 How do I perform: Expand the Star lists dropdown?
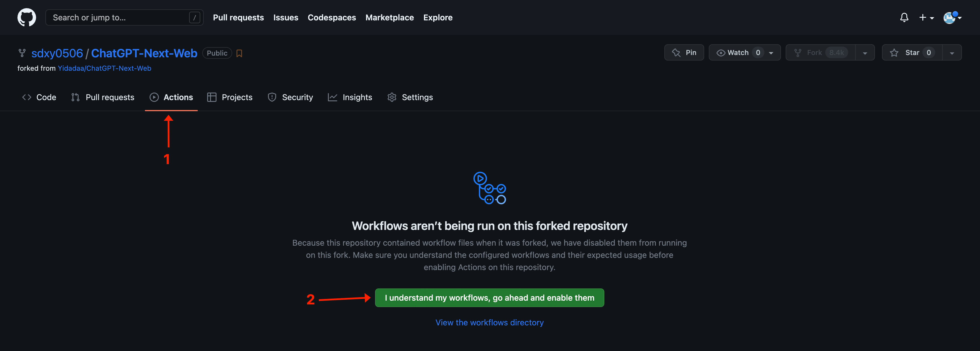[952, 53]
